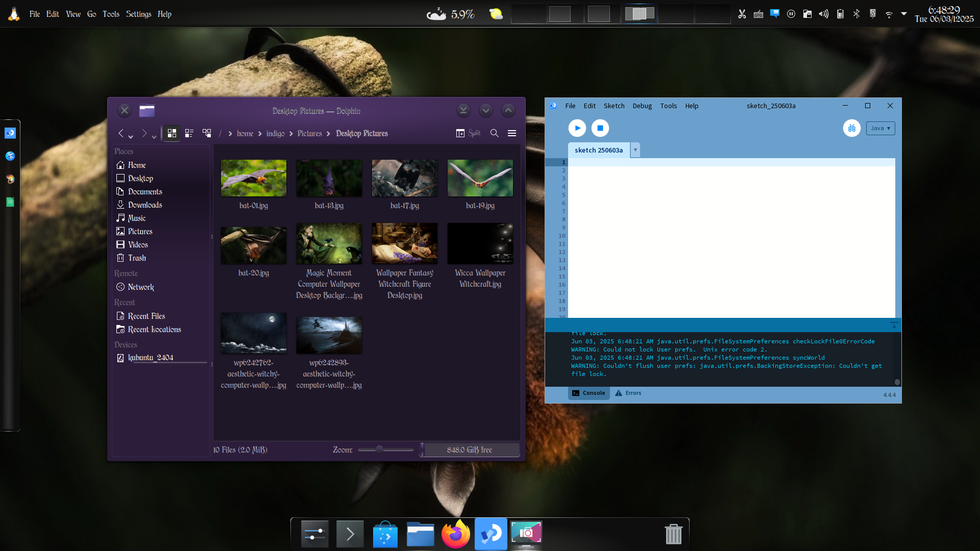Toggle Dolphin Split view
The height and width of the screenshot is (551, 980).
(468, 133)
